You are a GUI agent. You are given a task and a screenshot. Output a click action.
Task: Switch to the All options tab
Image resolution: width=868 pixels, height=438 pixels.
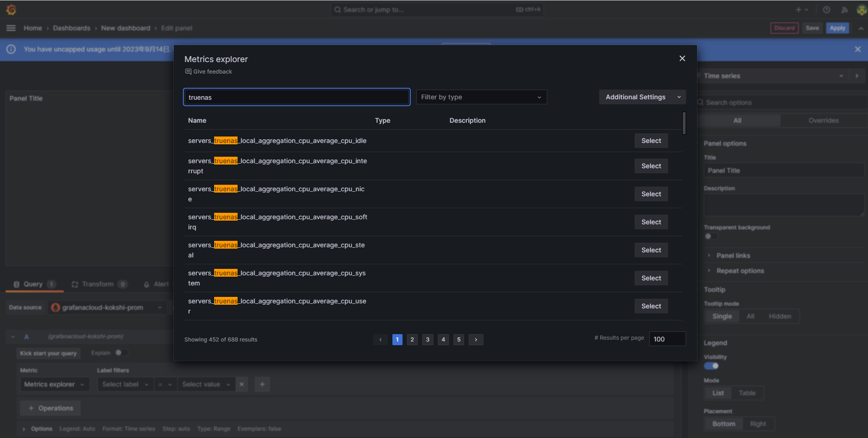738,120
